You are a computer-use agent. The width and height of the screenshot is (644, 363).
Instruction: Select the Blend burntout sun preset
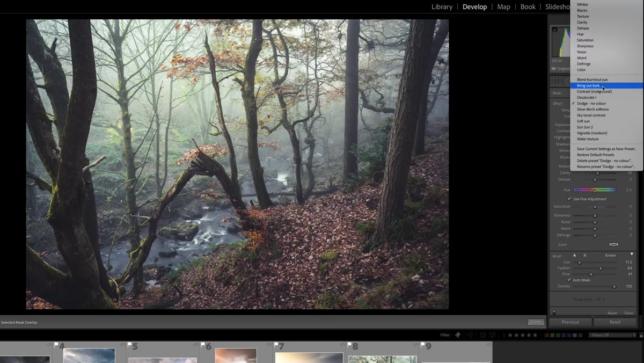coord(606,79)
